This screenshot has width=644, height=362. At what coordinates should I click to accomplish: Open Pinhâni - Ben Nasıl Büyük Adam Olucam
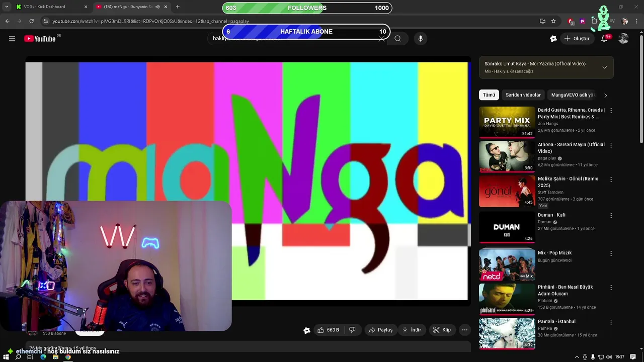(566, 290)
